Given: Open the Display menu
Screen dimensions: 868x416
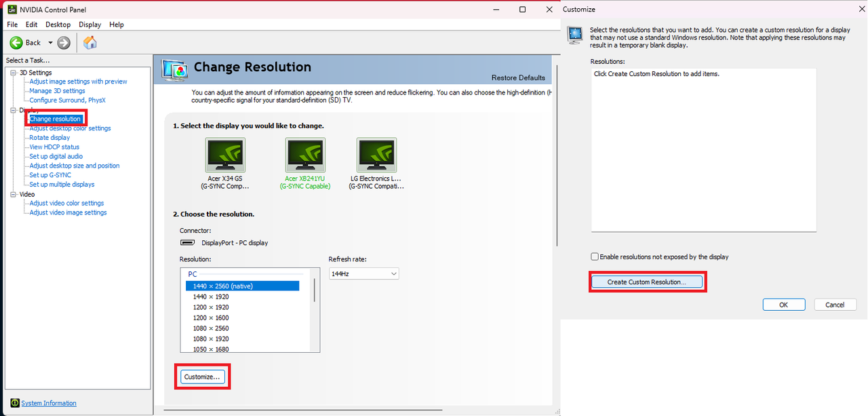Looking at the screenshot, I should [90, 24].
